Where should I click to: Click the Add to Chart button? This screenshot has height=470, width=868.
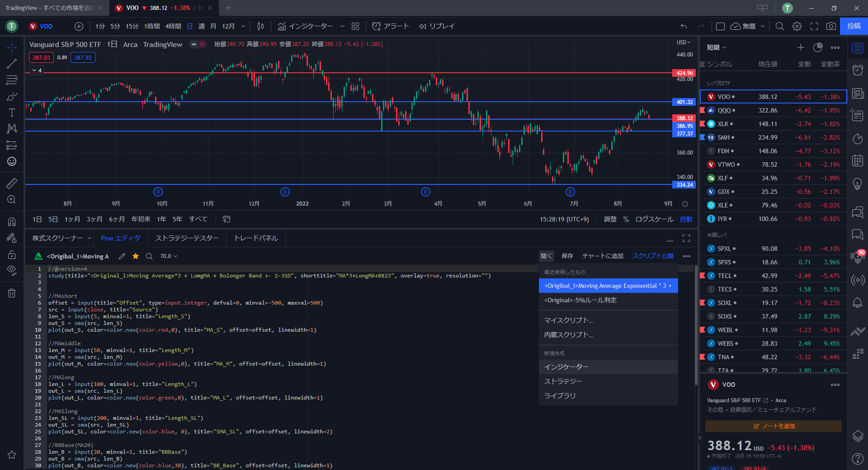(x=602, y=256)
